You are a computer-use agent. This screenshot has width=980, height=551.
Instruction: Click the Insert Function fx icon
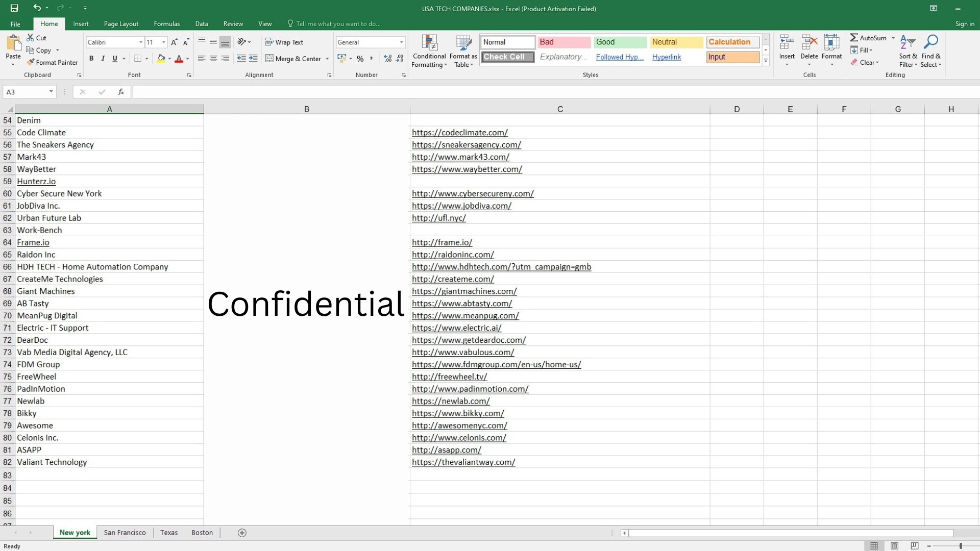pos(121,92)
